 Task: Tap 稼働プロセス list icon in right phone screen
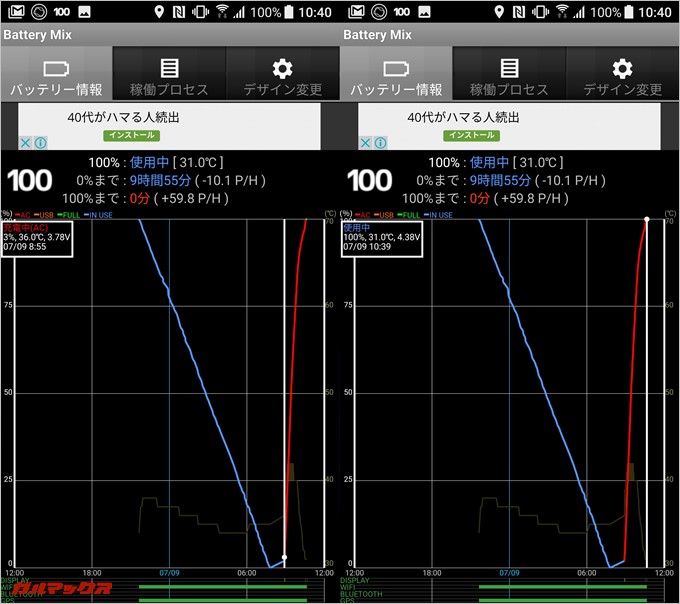[509, 68]
